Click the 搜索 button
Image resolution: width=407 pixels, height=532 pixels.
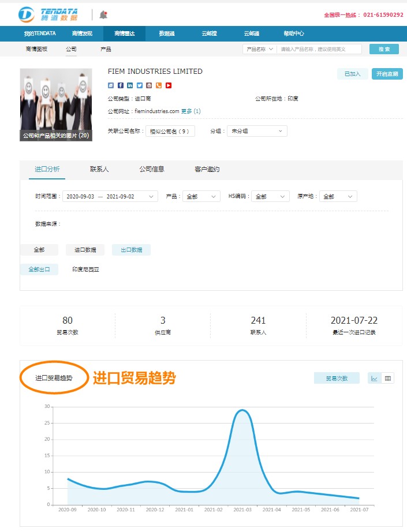384,49
